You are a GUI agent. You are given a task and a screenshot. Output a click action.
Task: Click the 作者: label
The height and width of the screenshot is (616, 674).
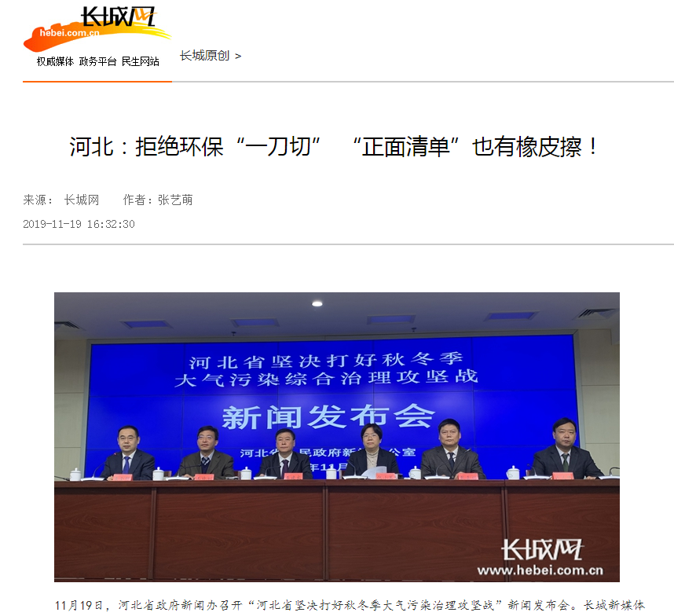click(x=137, y=200)
